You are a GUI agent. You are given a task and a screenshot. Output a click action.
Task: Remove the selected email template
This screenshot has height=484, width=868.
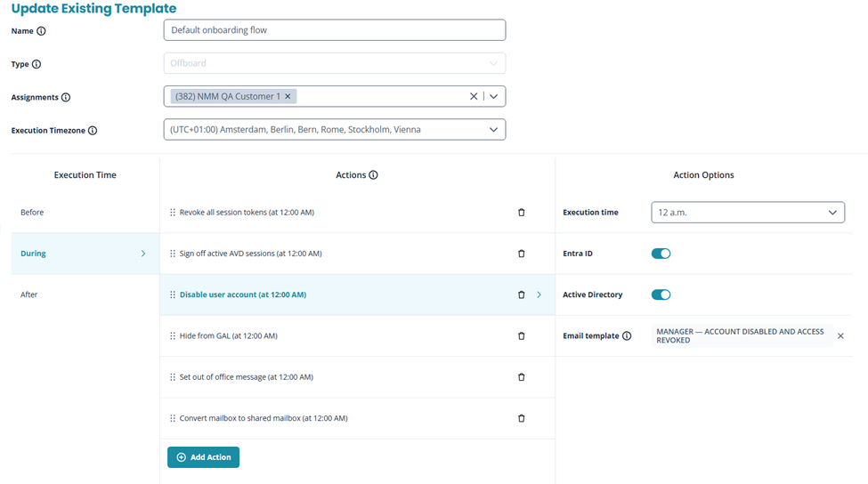[x=840, y=336]
